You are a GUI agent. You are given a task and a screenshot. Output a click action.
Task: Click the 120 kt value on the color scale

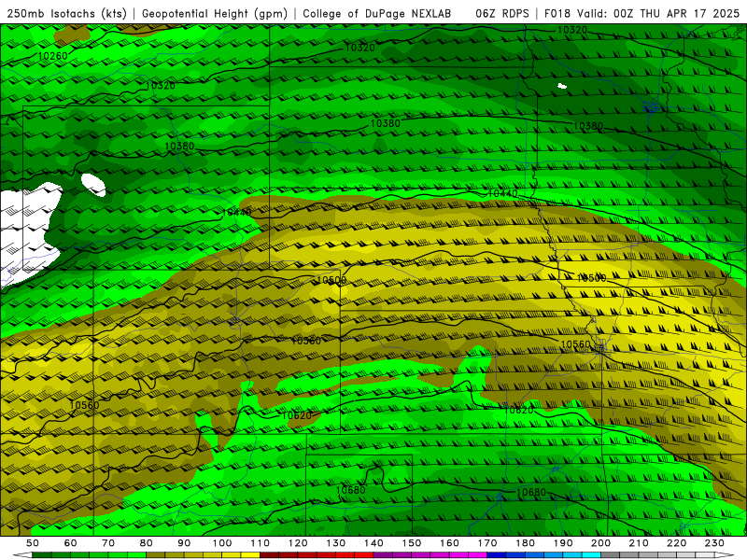coord(298,543)
